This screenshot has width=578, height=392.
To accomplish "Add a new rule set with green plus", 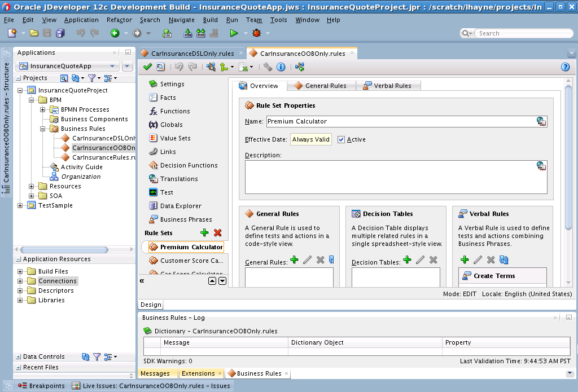I will pyautogui.click(x=204, y=232).
